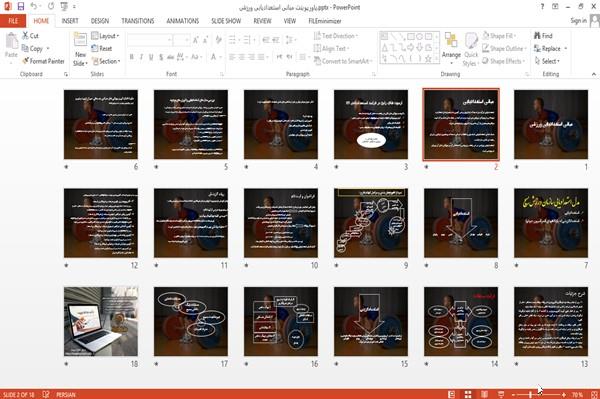600x399 pixels.
Task: Click the Normal view icon in status bar
Action: (x=452, y=394)
